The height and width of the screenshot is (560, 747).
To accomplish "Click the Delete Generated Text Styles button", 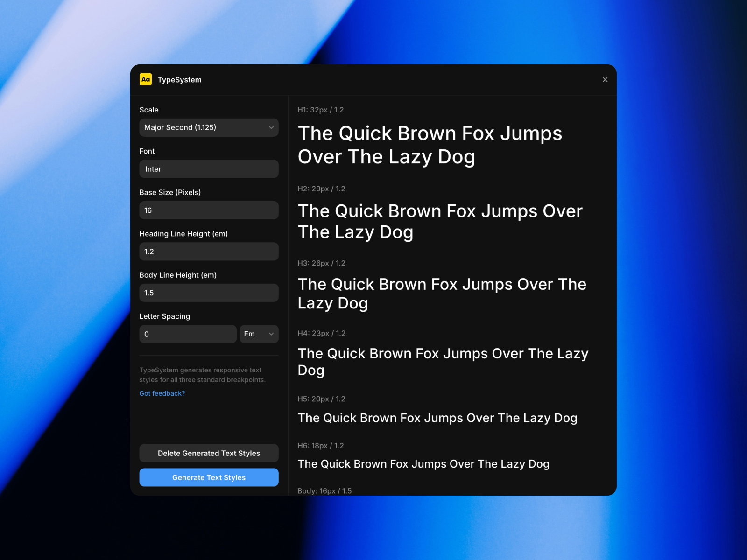I will click(209, 453).
